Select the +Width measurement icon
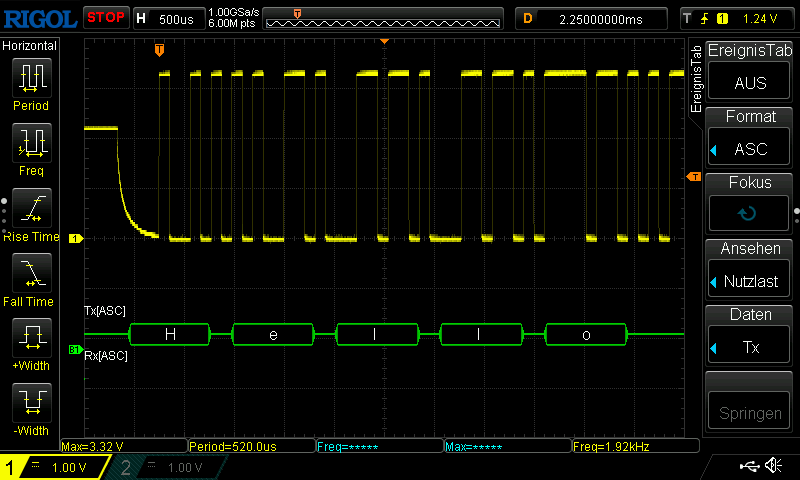 pyautogui.click(x=32, y=338)
